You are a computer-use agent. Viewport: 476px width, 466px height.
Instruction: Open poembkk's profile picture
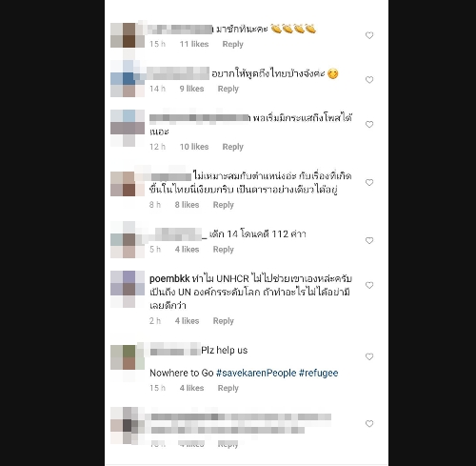coord(128,289)
